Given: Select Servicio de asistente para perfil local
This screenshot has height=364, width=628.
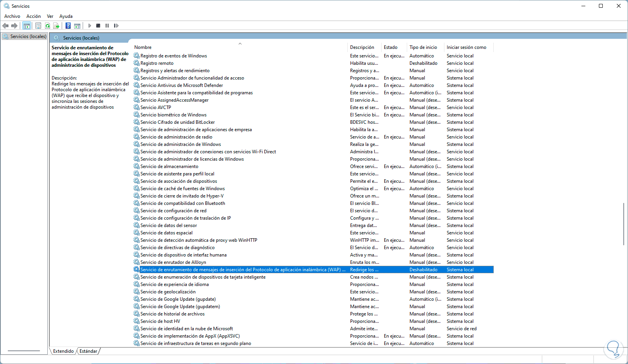Looking at the screenshot, I should tap(177, 174).
